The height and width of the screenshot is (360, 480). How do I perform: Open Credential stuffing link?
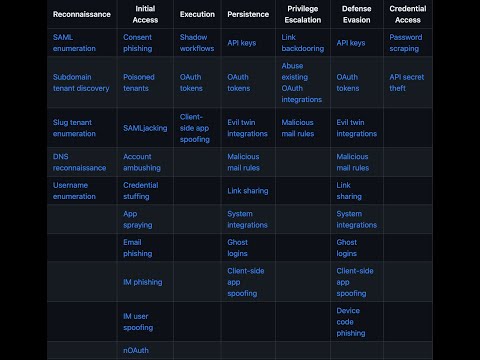pyautogui.click(x=141, y=191)
